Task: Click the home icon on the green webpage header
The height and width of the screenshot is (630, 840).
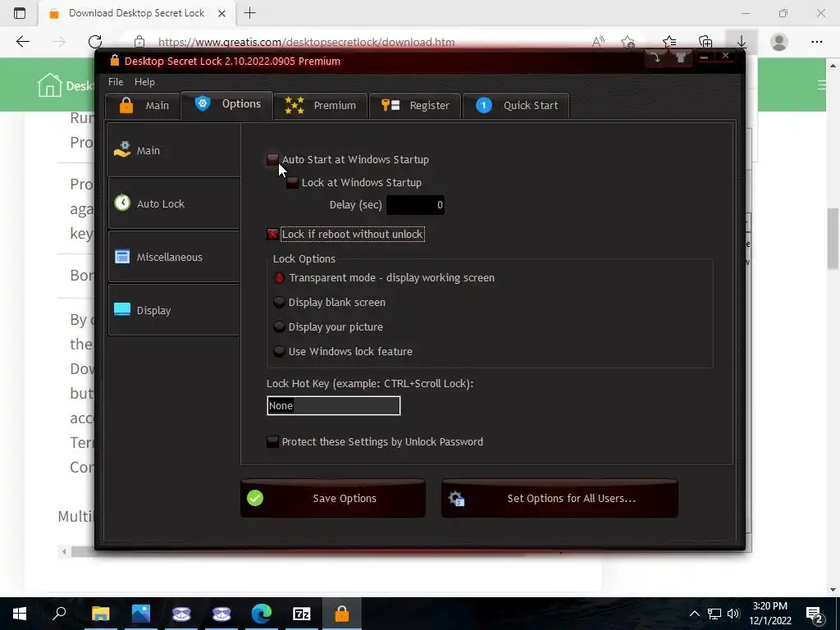Action: click(49, 84)
